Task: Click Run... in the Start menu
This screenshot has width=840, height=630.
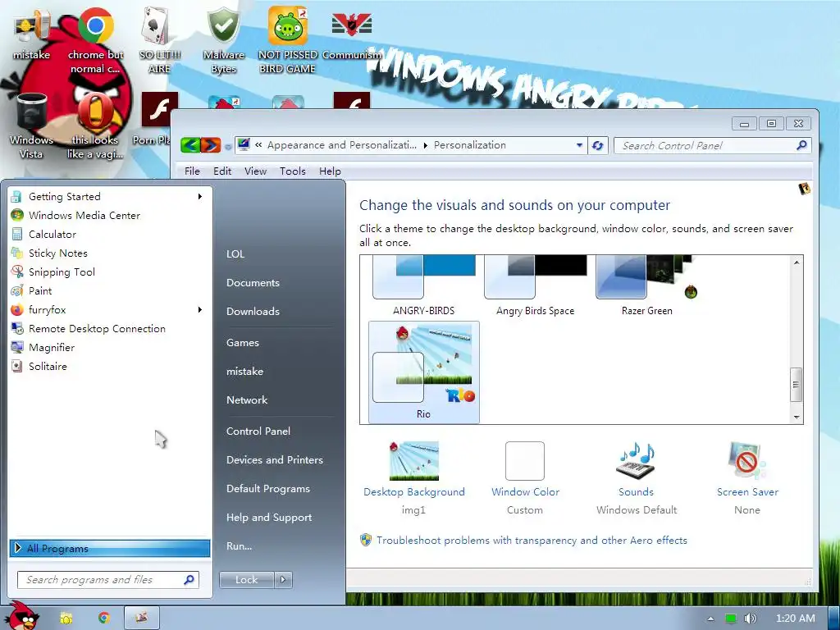Action: [x=239, y=546]
